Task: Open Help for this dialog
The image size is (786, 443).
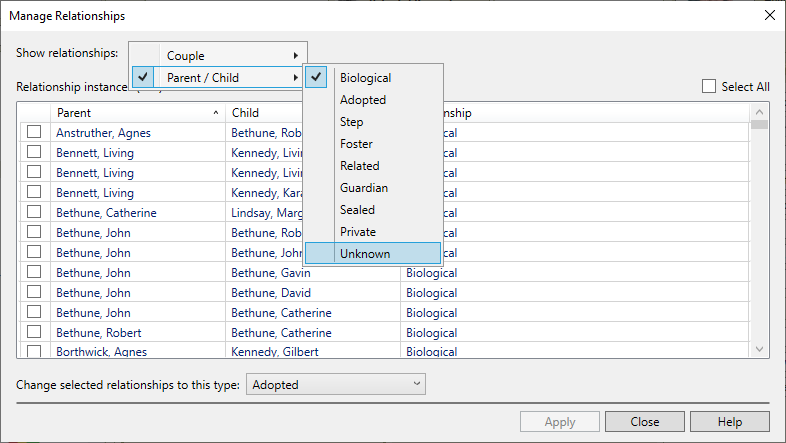Action: point(729,422)
